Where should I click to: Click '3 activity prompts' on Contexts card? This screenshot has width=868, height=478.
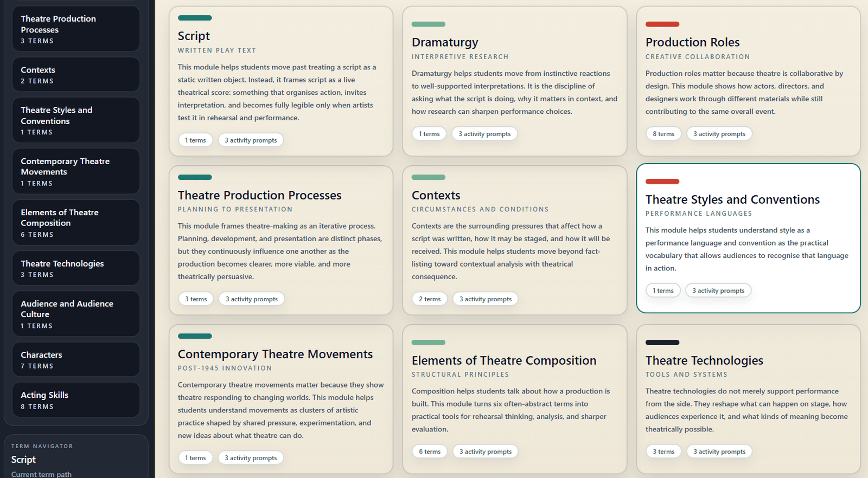(x=486, y=299)
